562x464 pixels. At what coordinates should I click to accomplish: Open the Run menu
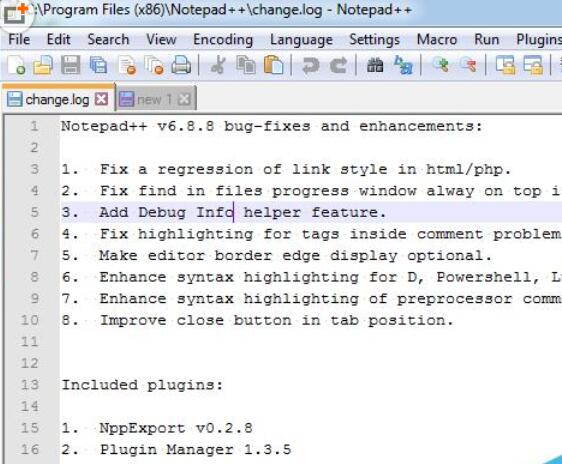(x=486, y=39)
